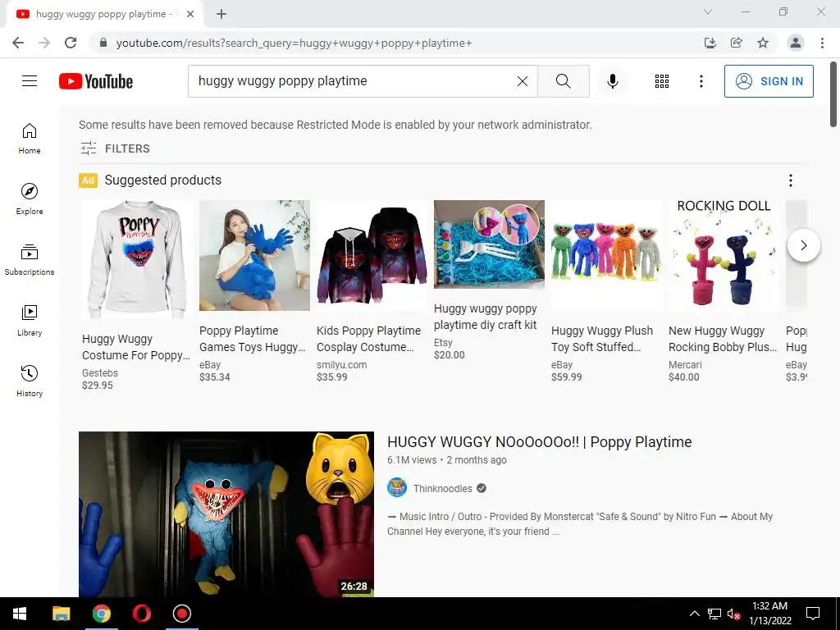This screenshot has height=630, width=840.
Task: Click the Restricted Mode notice text
Action: (x=336, y=125)
